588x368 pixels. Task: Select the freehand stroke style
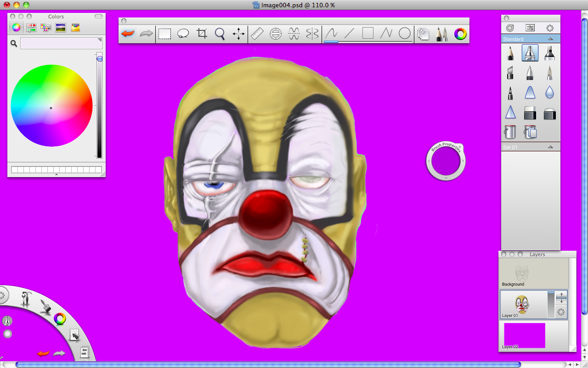[331, 34]
